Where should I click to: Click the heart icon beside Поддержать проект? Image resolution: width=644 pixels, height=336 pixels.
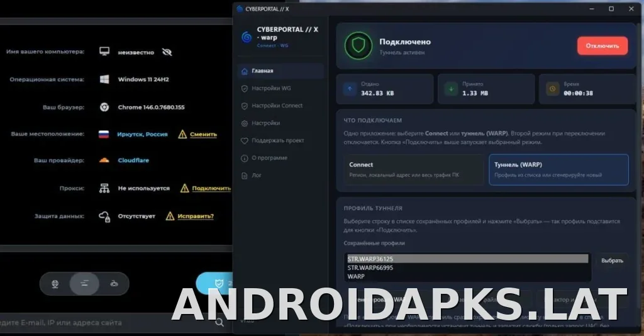(x=245, y=140)
